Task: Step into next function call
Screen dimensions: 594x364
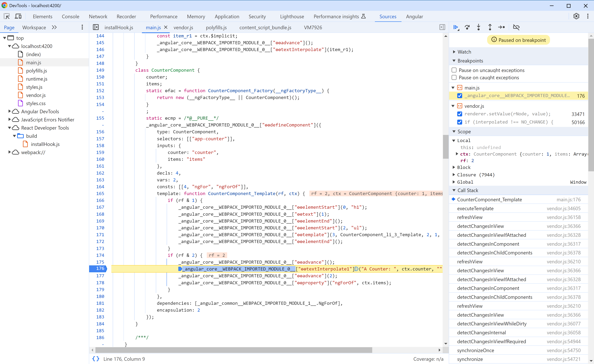Action: [478, 27]
